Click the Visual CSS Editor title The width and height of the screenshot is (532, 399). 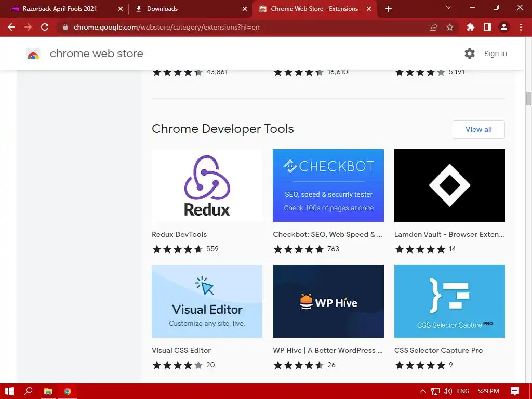point(181,351)
